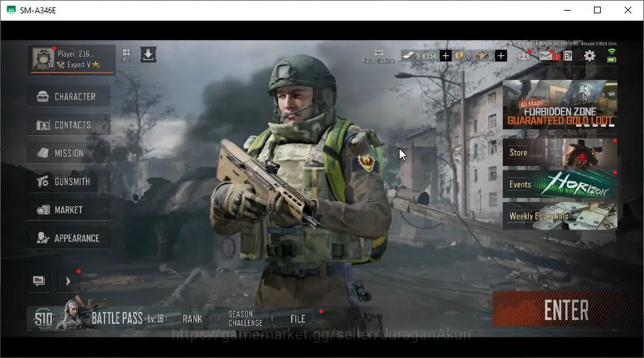Open the First Purchase offer

pos(379,56)
